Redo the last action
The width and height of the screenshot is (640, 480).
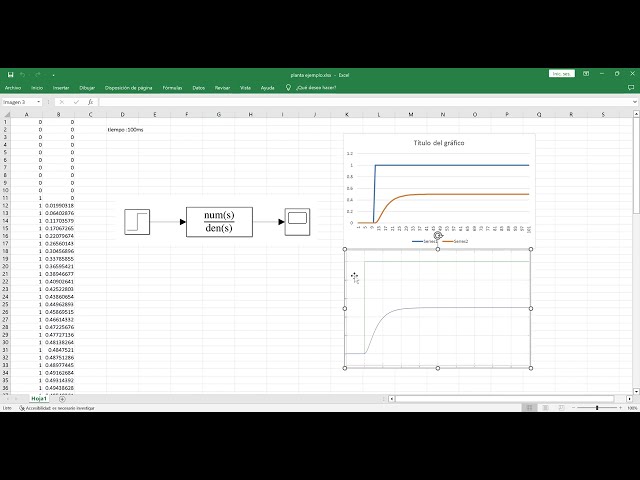(x=38, y=75)
